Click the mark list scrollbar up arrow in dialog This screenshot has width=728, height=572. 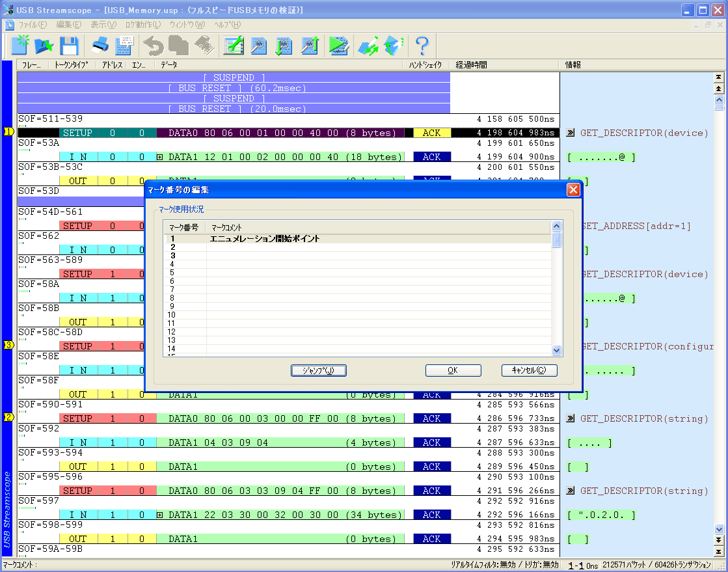pos(556,226)
